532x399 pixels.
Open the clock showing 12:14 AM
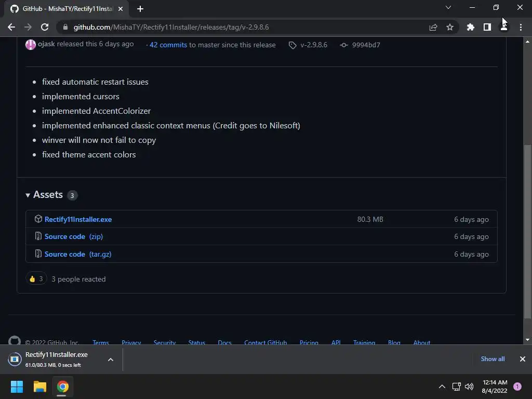pyautogui.click(x=495, y=387)
